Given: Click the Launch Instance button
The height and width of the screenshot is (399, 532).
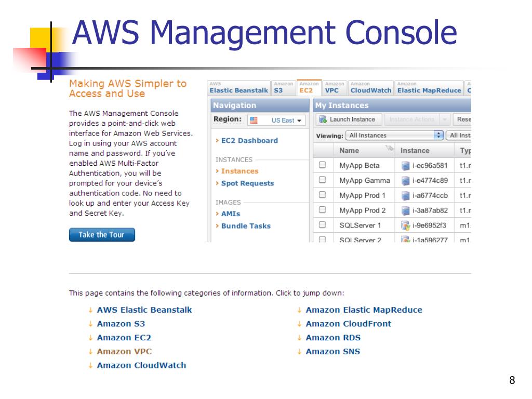Looking at the screenshot, I should point(349,119).
